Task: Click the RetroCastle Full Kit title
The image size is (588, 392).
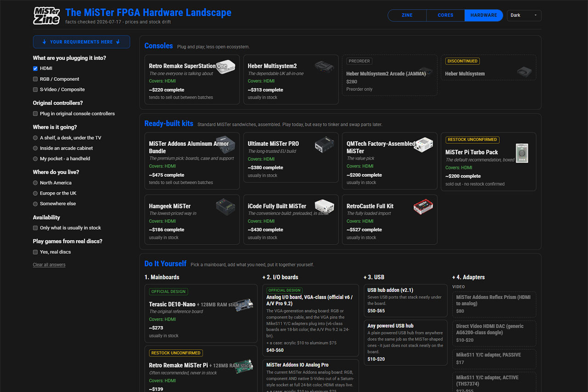Action: tap(370, 206)
